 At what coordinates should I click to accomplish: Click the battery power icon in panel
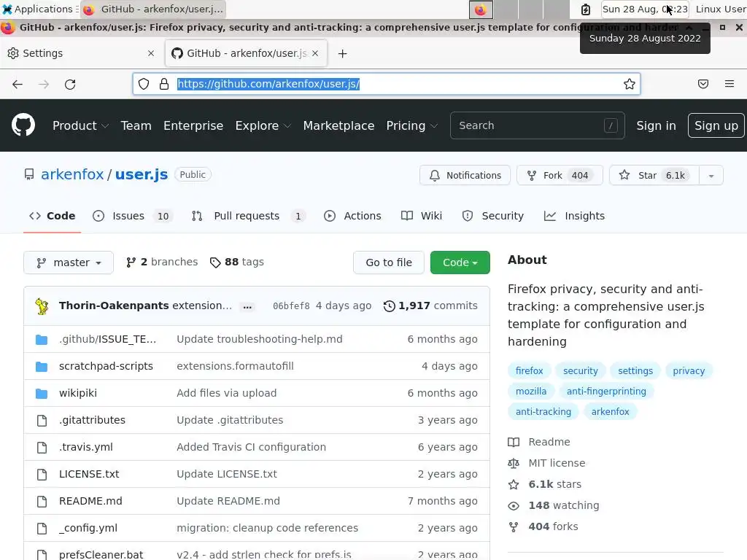coord(586,9)
